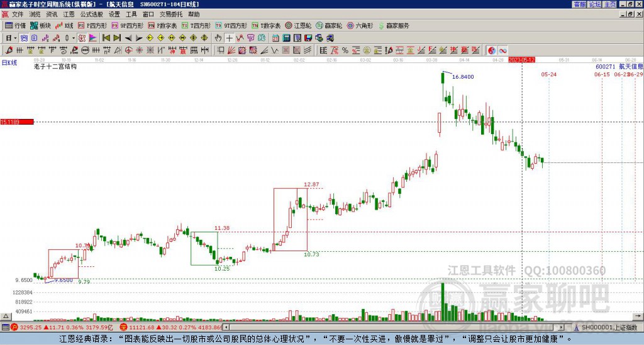Toggle the 权 adjustment icon
The height and width of the screenshot is (345, 644).
coord(82,38)
